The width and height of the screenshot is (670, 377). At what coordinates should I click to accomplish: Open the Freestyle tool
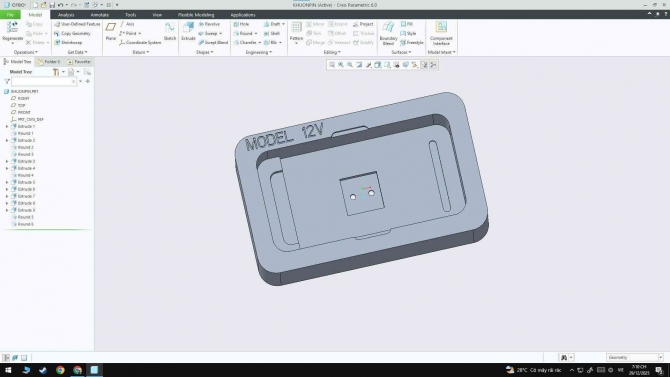click(412, 42)
